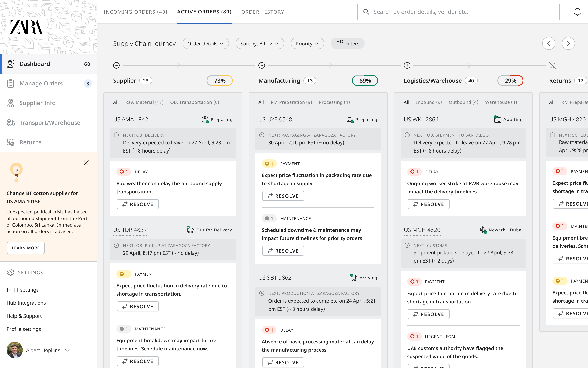The height and width of the screenshot is (368, 588).
Task: Open Help & Support
Action: (x=24, y=316)
